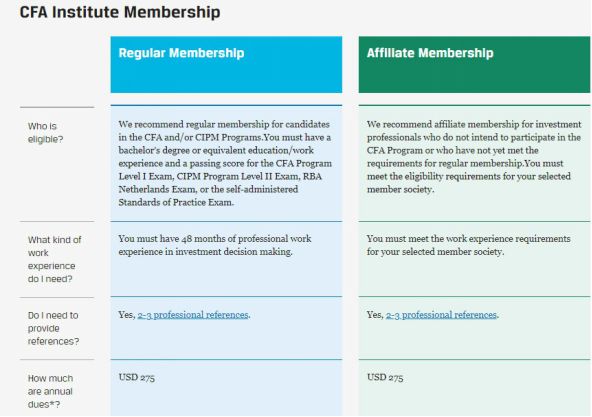Click the 48 months work experience text
The image size is (592, 417).
click(215, 245)
